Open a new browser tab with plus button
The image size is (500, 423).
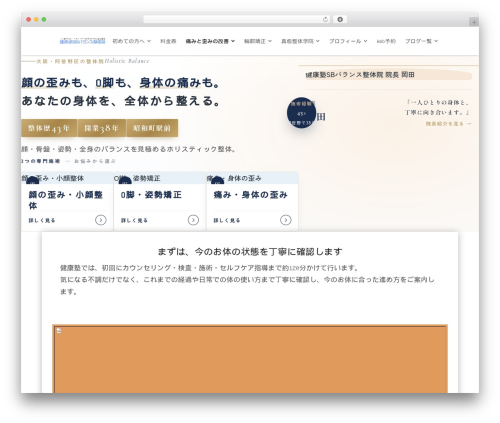474,22
